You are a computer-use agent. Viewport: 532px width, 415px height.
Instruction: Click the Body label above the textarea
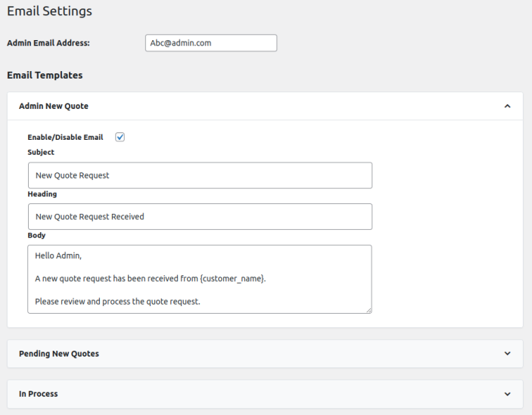tap(36, 235)
